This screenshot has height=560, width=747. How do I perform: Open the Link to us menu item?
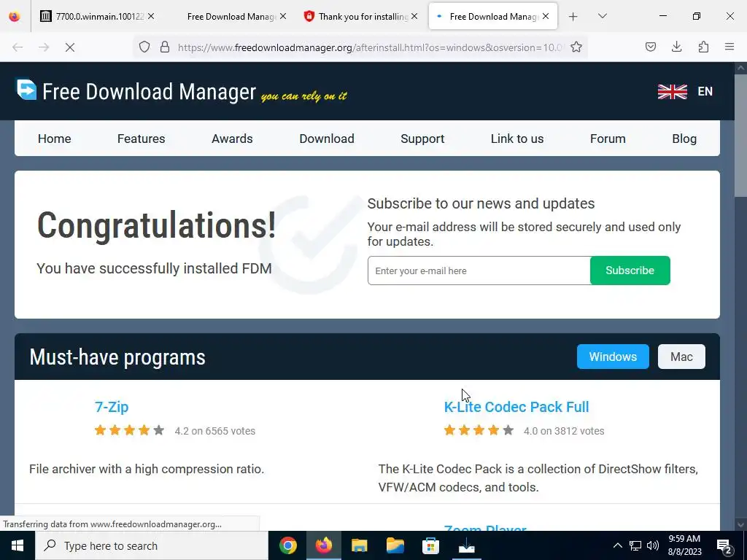coord(517,139)
